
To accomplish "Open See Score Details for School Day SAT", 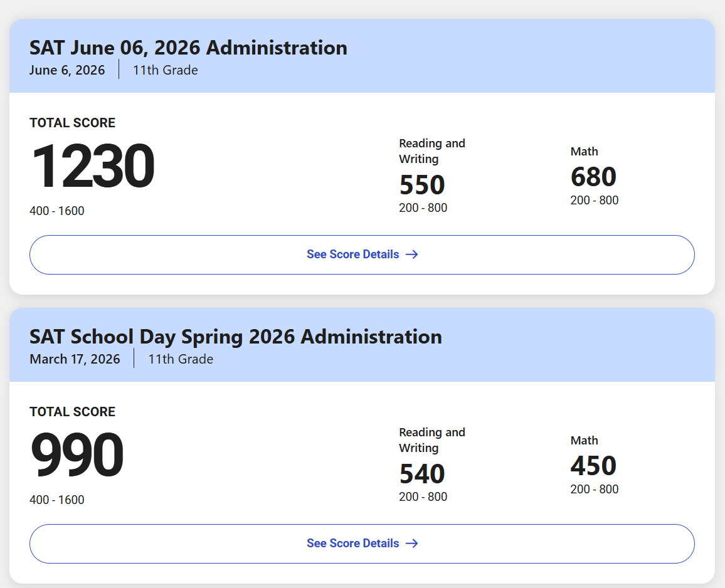I will (x=362, y=543).
